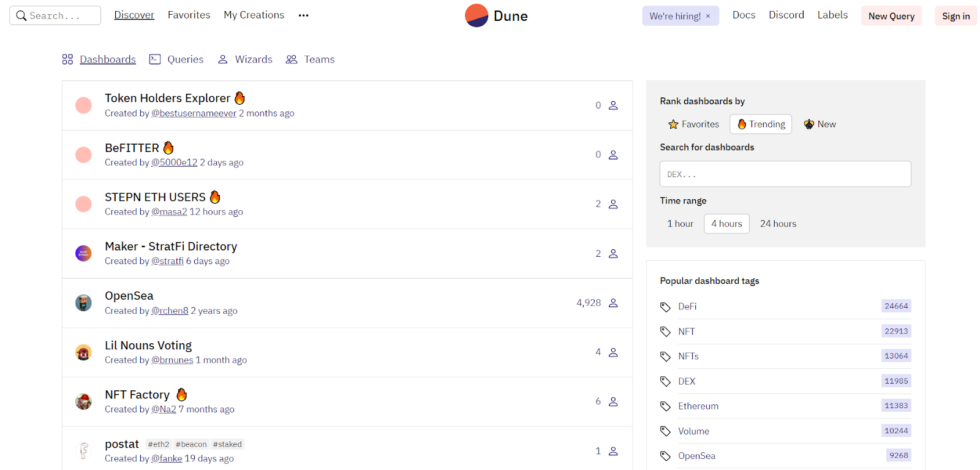Click the #beacon tag on postat

coord(191,444)
